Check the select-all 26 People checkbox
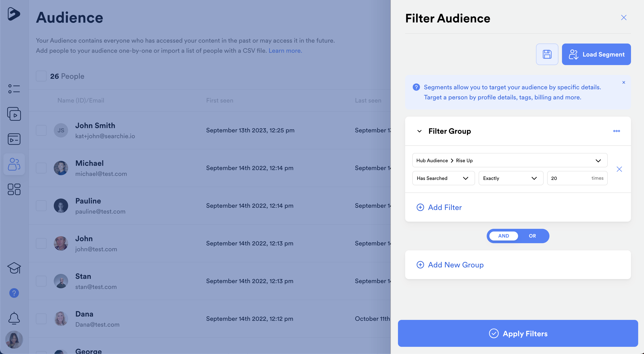This screenshot has width=644, height=354. tap(41, 76)
